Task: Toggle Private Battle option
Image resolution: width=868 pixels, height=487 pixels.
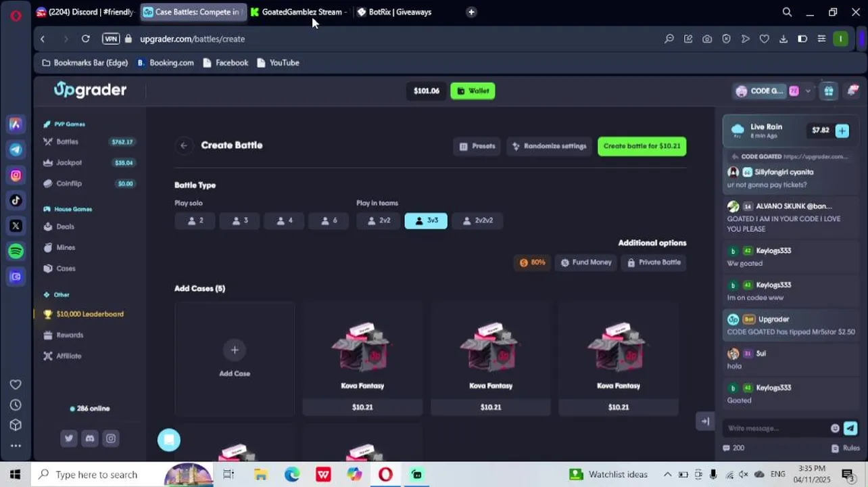Action: click(x=654, y=262)
